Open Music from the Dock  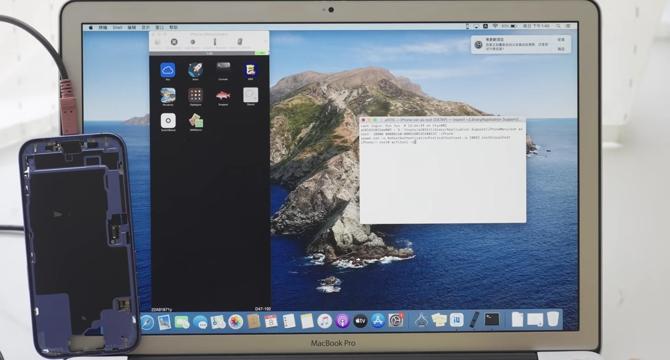[324, 321]
